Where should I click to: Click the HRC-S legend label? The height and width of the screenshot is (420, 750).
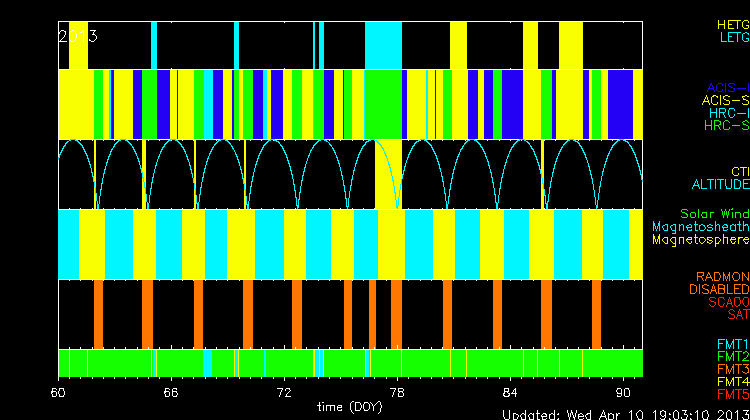[x=726, y=126]
